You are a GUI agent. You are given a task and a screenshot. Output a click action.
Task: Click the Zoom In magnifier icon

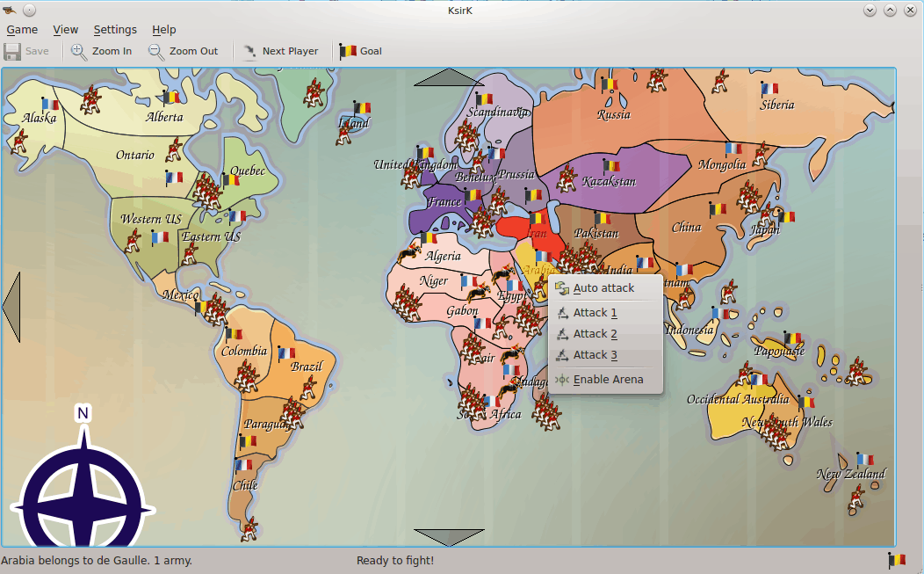[79, 51]
